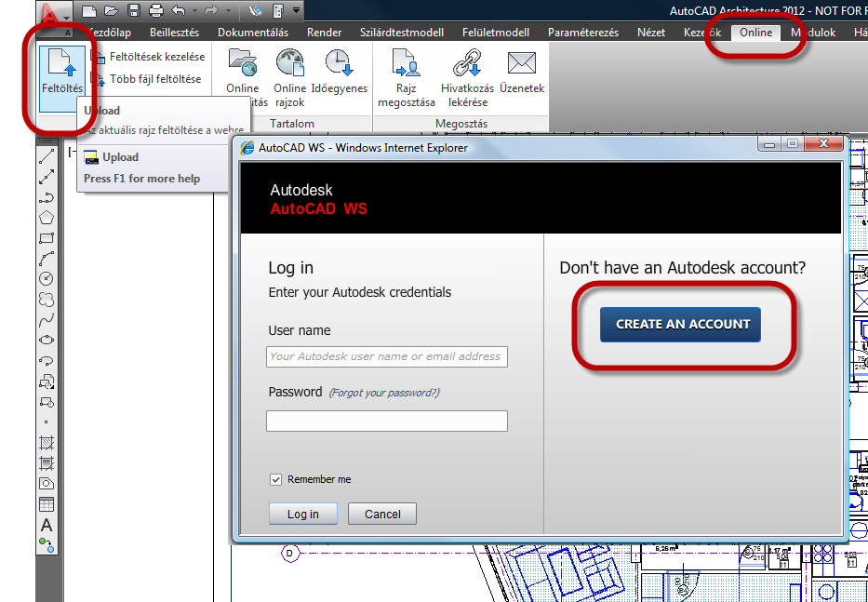Select the Spline tool
The height and width of the screenshot is (602, 868).
pyautogui.click(x=47, y=319)
